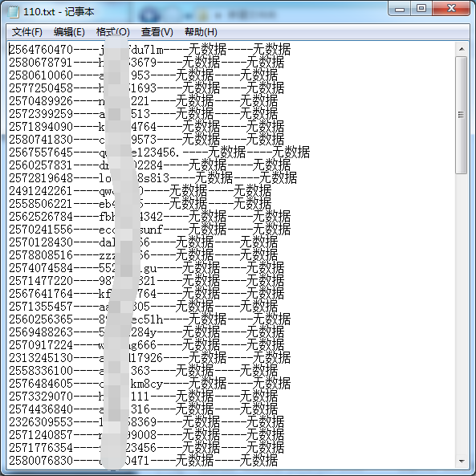The width and height of the screenshot is (476, 476).
Task: Click the Notepad icon in title bar
Action: point(14,12)
